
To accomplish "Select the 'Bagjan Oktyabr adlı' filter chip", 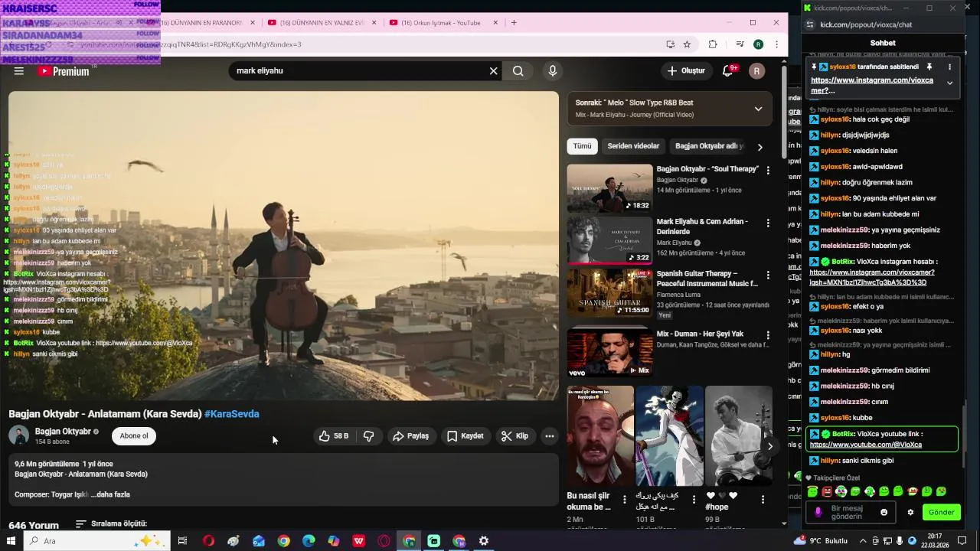I will tap(709, 146).
